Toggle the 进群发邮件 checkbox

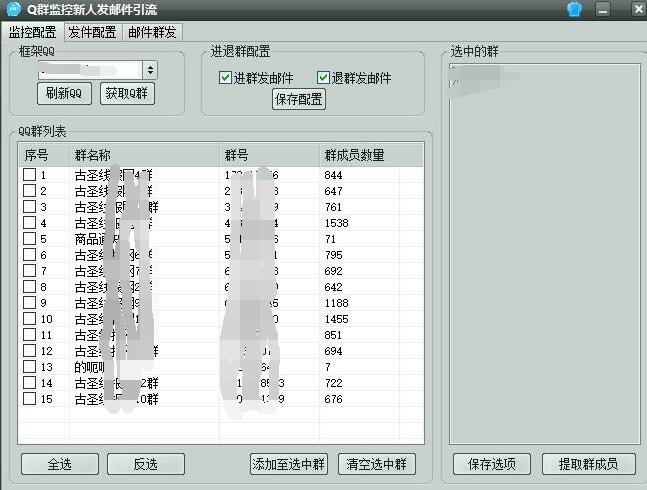(225, 78)
